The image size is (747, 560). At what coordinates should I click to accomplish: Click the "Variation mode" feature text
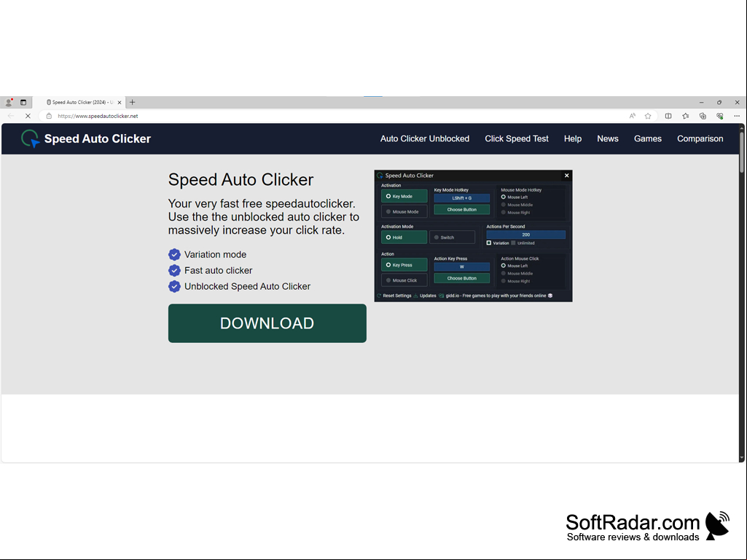pos(215,254)
